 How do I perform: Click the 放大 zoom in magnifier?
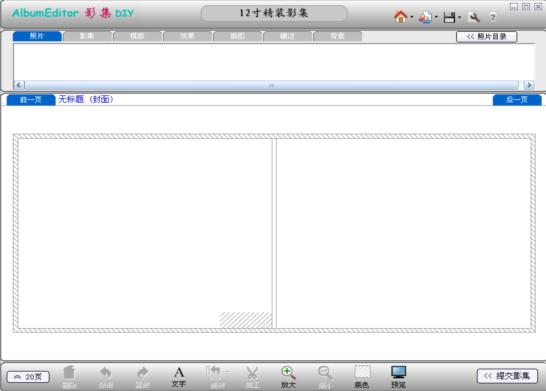click(288, 377)
